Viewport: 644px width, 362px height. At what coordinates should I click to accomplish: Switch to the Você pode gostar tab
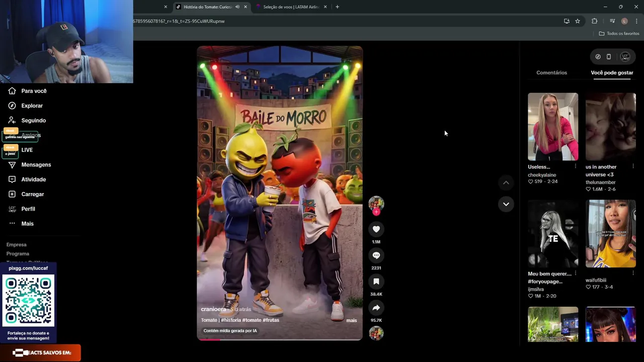click(612, 72)
